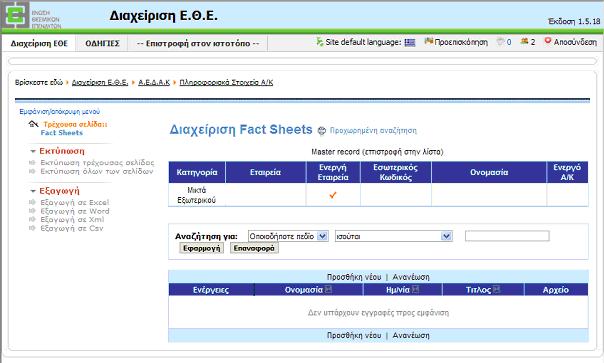Click the Site default language icon
This screenshot has width=604, height=363.
(320, 41)
